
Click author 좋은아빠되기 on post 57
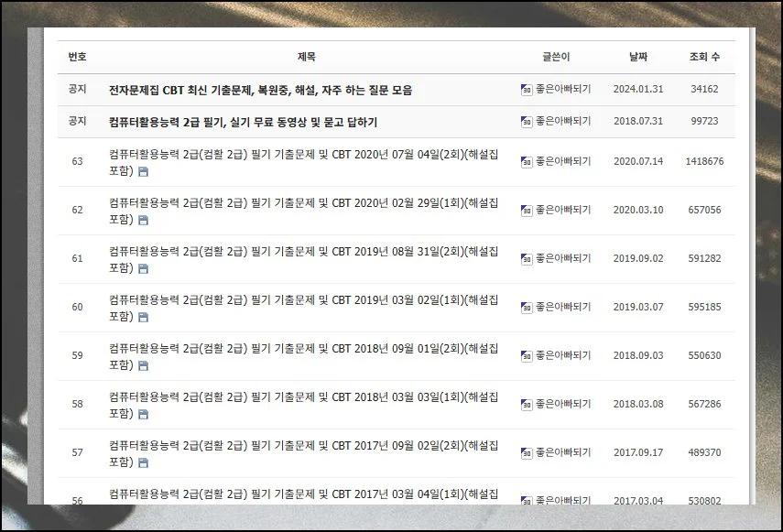[562, 452]
